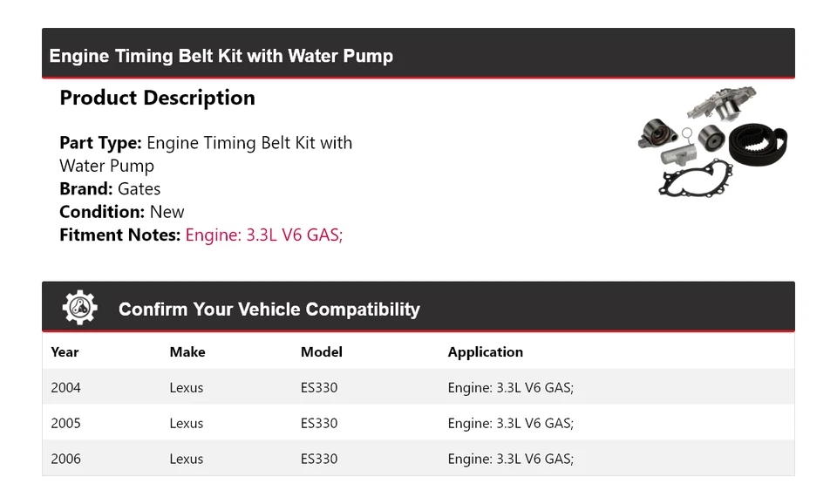Click the gear icon beside Confirm Your Vehicle Compatibility

pyautogui.click(x=79, y=308)
